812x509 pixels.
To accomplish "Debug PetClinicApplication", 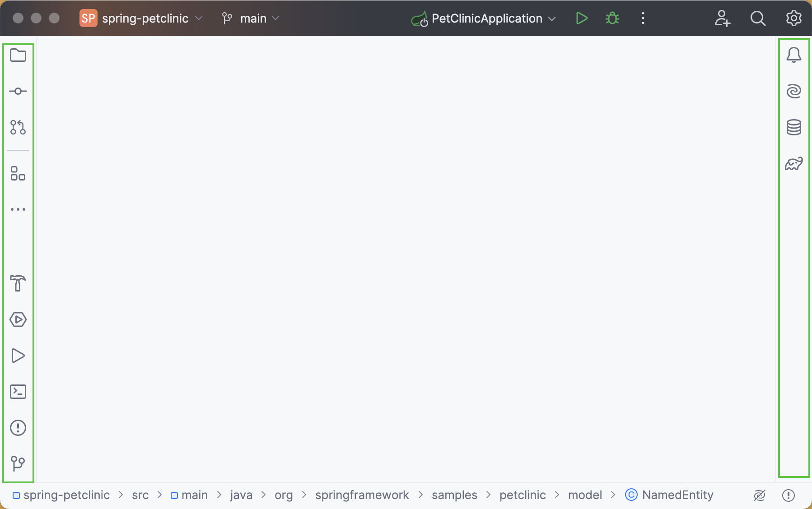I will (x=612, y=18).
